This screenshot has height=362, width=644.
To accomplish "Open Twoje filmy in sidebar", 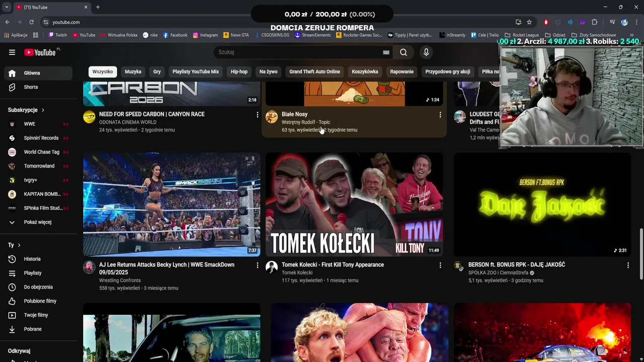I will (x=38, y=315).
